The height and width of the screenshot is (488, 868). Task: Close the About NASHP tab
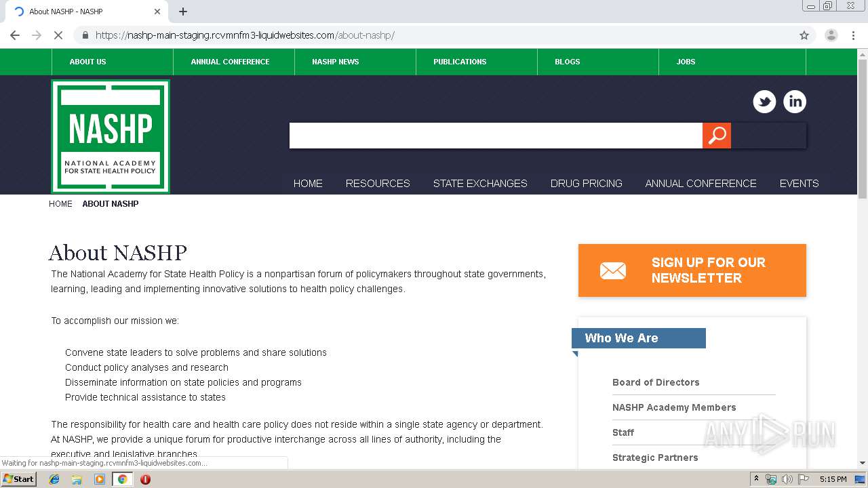(x=157, y=12)
